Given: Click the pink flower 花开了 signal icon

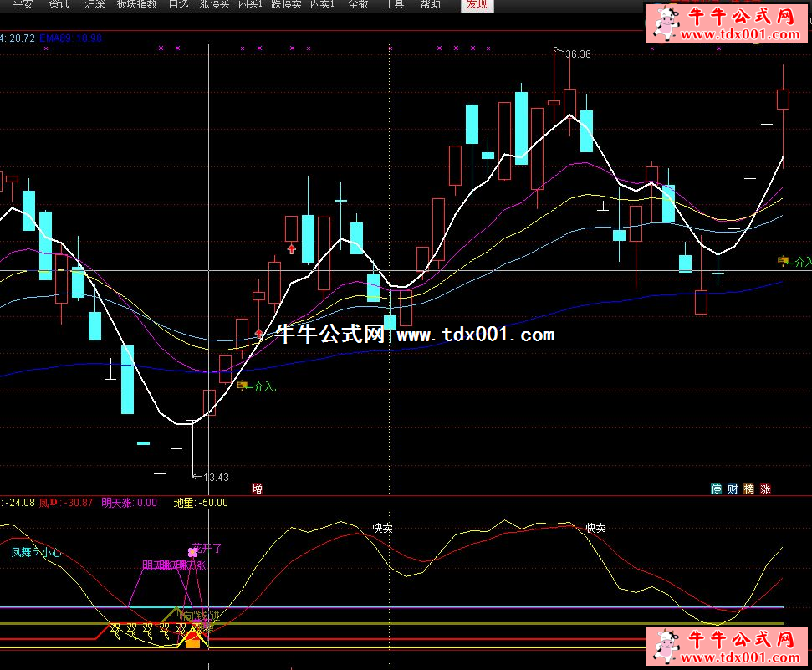Looking at the screenshot, I should point(193,552).
